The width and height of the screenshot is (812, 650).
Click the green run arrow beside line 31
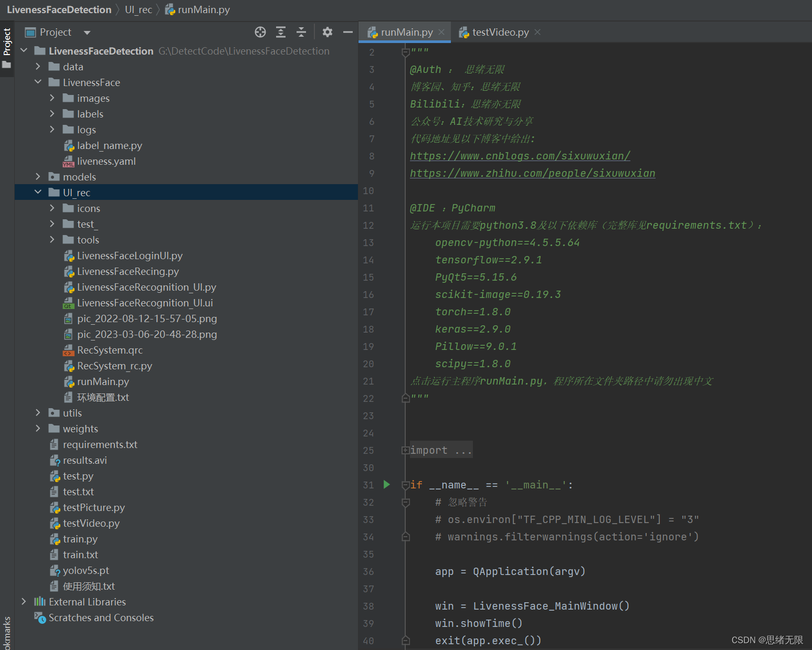point(387,484)
